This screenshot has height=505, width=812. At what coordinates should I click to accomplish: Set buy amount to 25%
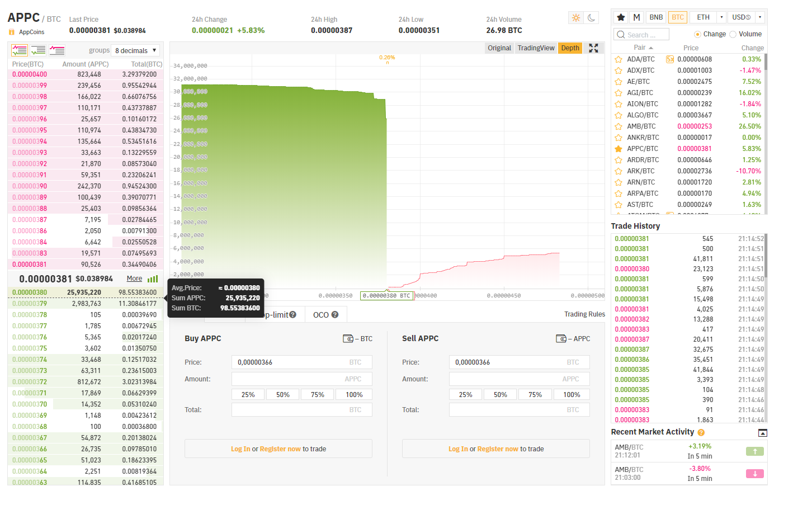(248, 395)
